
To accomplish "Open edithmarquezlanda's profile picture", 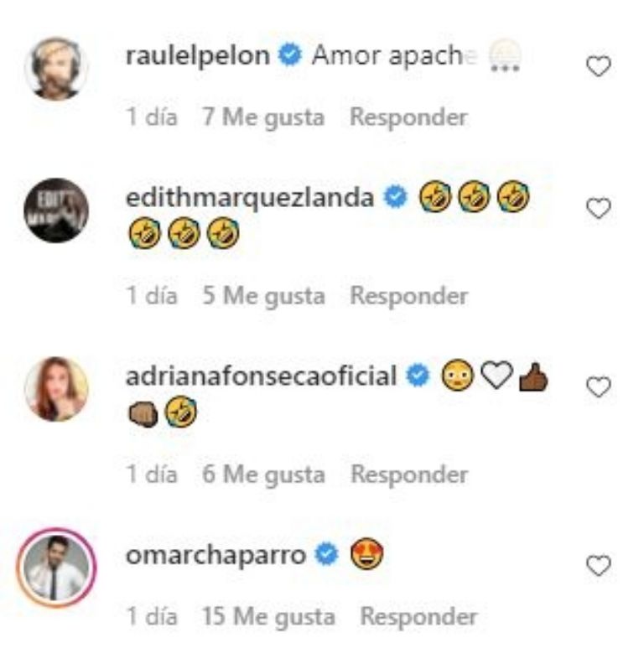I will pos(56,210).
